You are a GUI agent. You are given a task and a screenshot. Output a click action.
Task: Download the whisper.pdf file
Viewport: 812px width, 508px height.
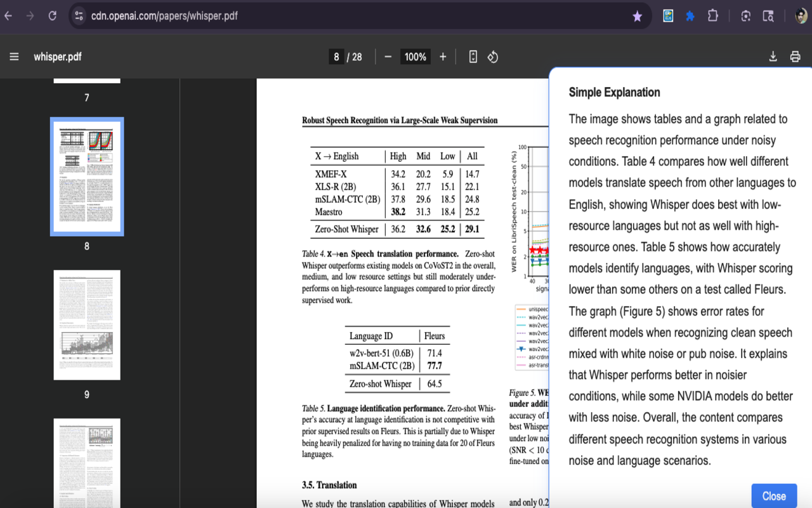pyautogui.click(x=773, y=57)
